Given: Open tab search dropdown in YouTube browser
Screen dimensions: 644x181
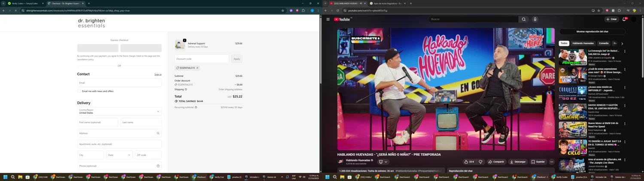Looking at the screenshot, I should 325,3.
